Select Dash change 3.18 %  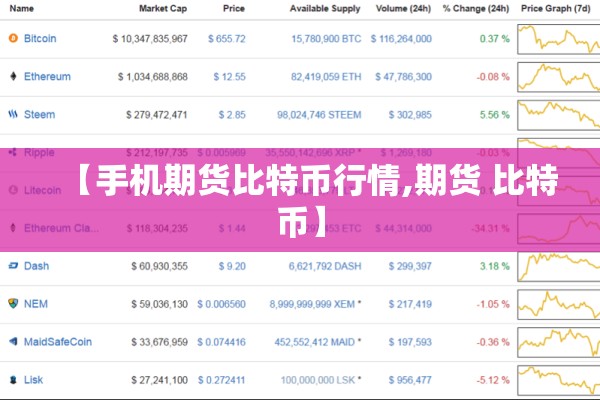point(494,266)
